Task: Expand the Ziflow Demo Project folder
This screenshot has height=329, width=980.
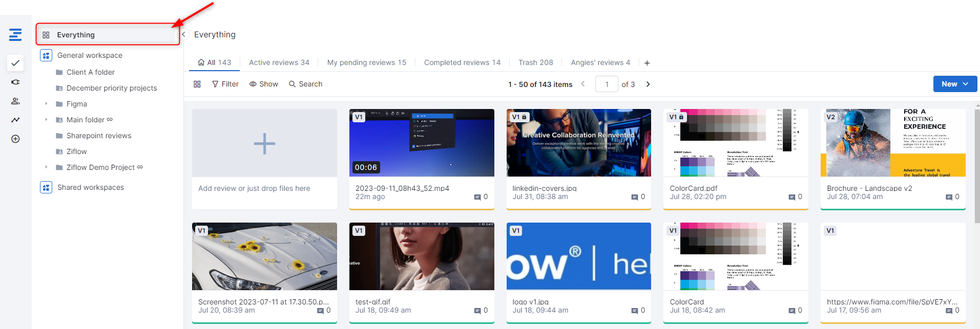Action: click(x=46, y=167)
